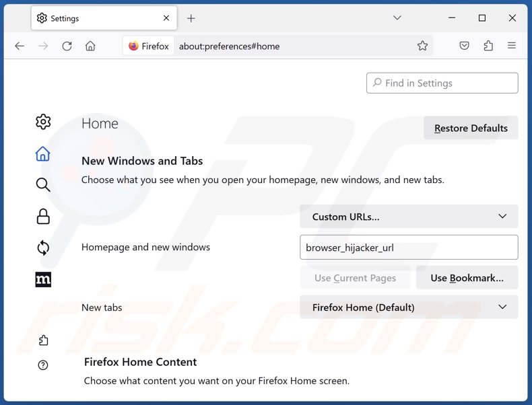Expand the Firefox Home (Default) dropdown

[409, 307]
